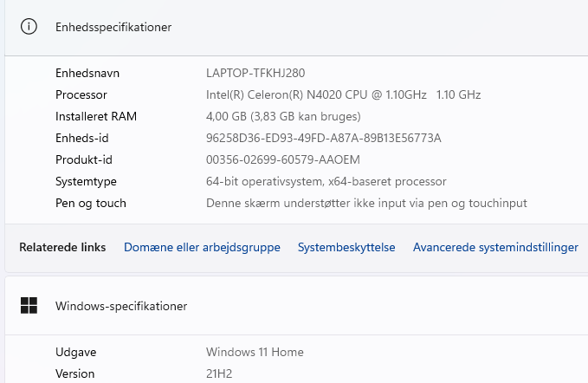Click the Processor label

coord(81,94)
